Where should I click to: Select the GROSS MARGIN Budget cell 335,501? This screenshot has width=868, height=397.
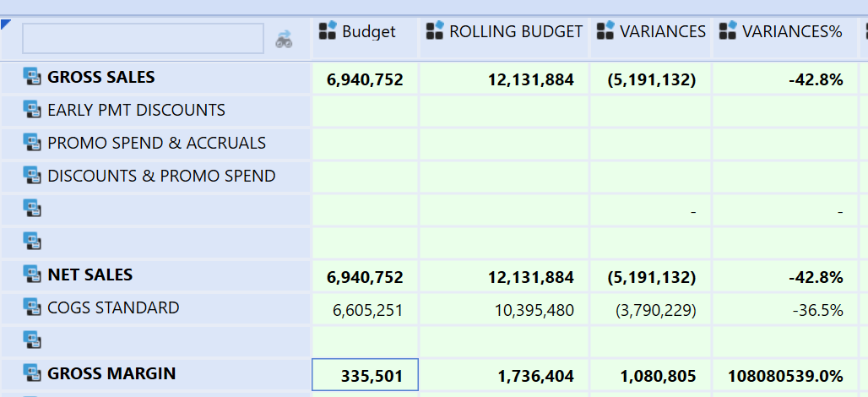tap(366, 375)
